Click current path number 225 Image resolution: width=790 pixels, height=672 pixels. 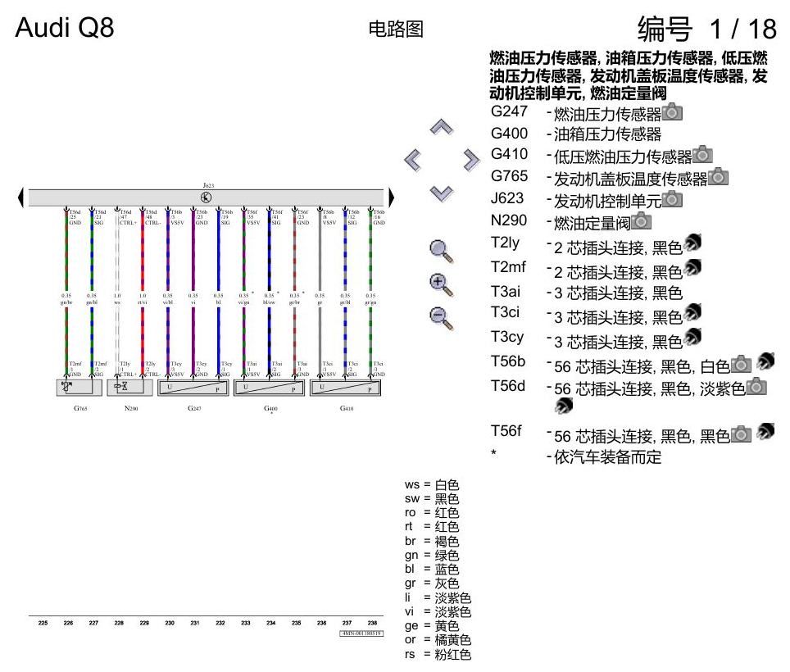click(43, 623)
